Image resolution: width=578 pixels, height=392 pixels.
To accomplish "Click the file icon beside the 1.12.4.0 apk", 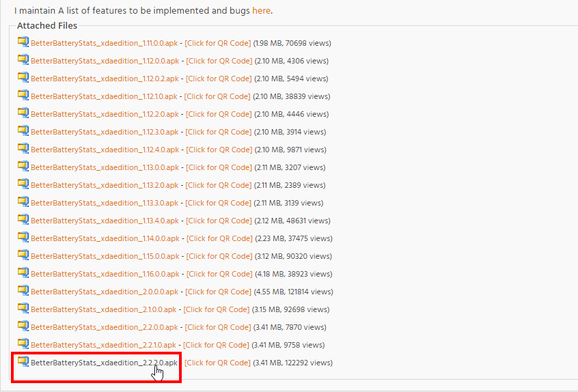I will click(23, 148).
